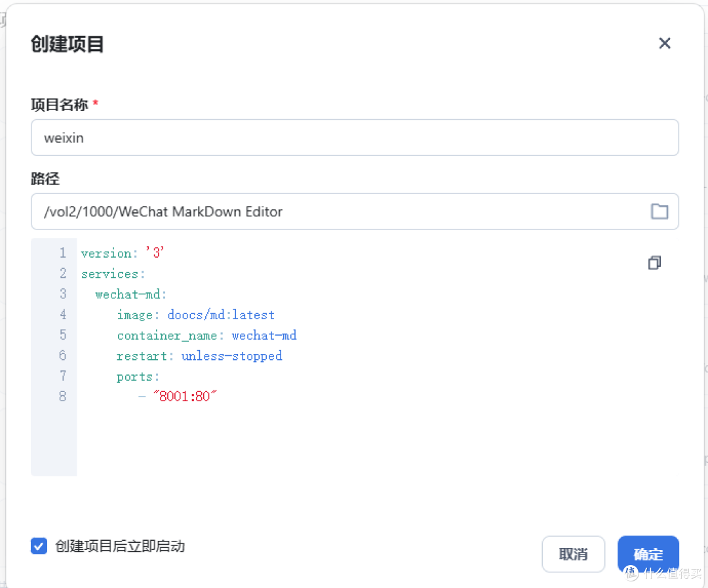The image size is (708, 588).
Task: Click line number 1 in the gutter
Action: [x=63, y=253]
